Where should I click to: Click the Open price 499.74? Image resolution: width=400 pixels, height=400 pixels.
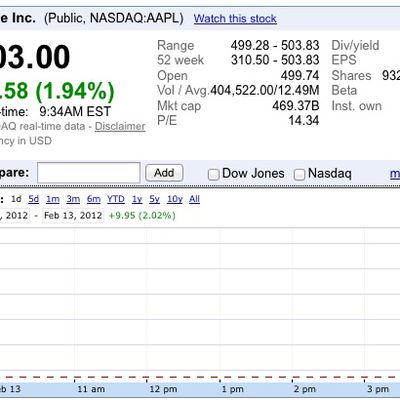[300, 75]
